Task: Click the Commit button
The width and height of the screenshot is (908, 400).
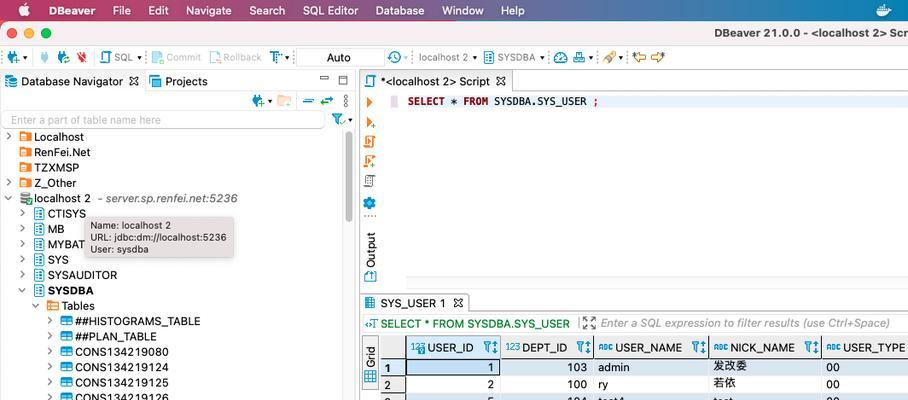Action: 176,57
